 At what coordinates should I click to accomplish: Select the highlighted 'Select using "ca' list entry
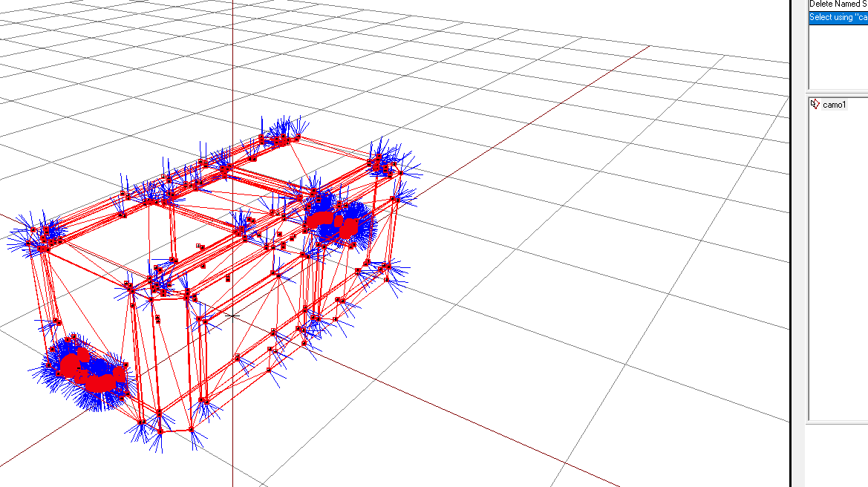coord(838,18)
